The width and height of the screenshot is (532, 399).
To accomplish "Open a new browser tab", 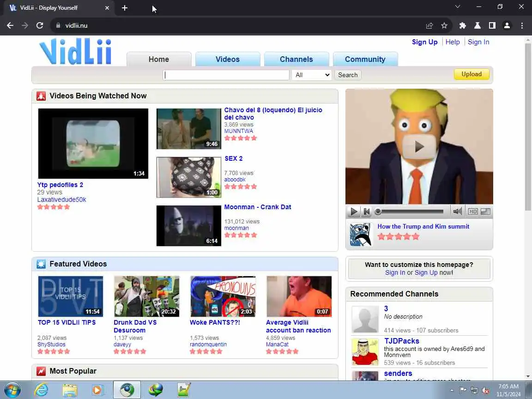I will pos(125,8).
